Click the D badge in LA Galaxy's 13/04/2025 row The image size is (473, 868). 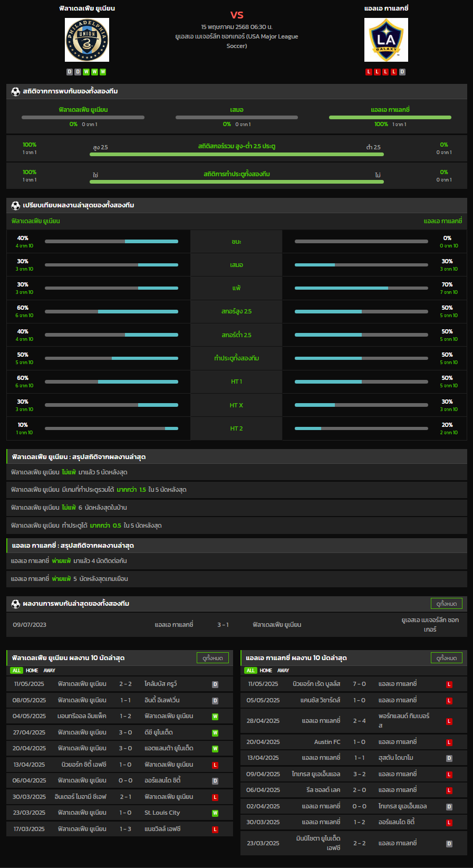[449, 758]
